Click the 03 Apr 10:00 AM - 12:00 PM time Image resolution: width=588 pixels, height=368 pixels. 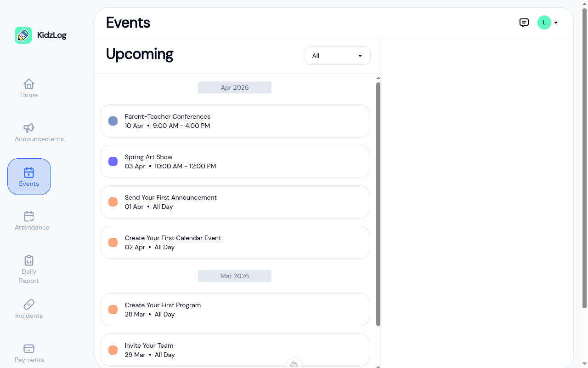(170, 166)
